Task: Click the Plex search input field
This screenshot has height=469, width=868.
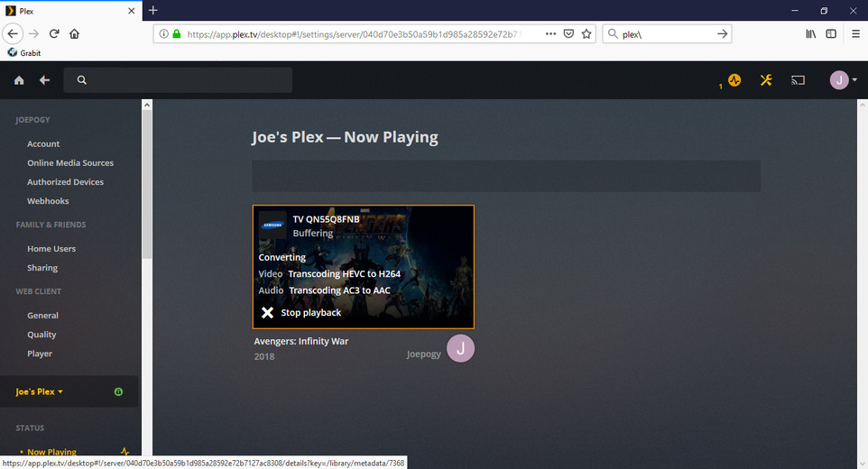Action: pyautogui.click(x=178, y=80)
